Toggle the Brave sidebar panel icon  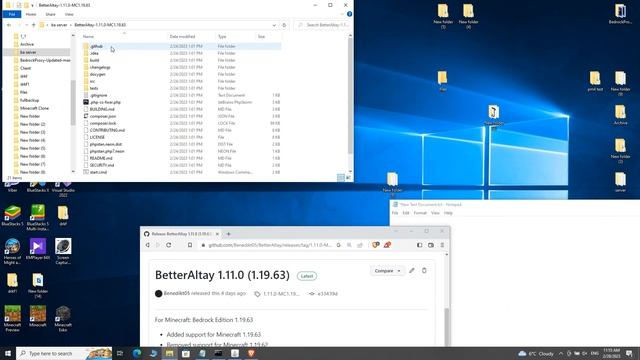(419, 245)
